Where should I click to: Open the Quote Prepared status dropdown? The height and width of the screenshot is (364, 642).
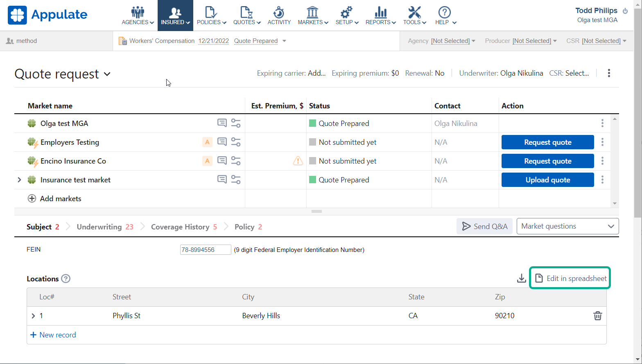260,41
